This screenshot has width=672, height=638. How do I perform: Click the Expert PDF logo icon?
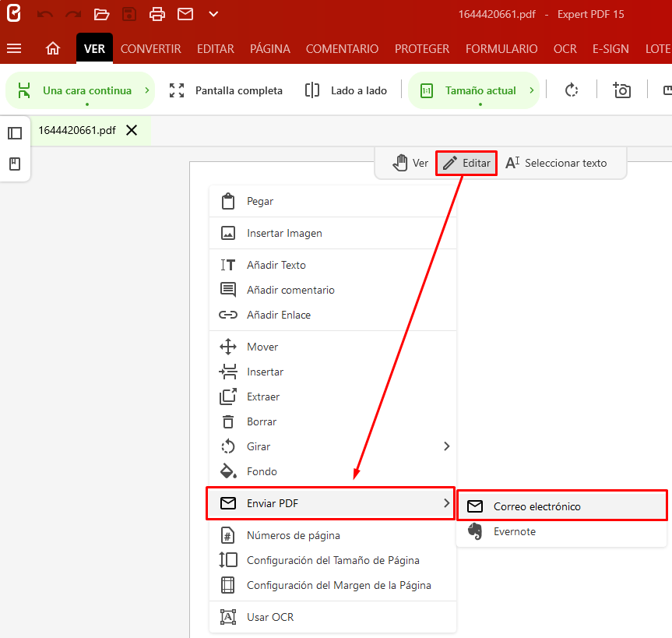point(14,14)
